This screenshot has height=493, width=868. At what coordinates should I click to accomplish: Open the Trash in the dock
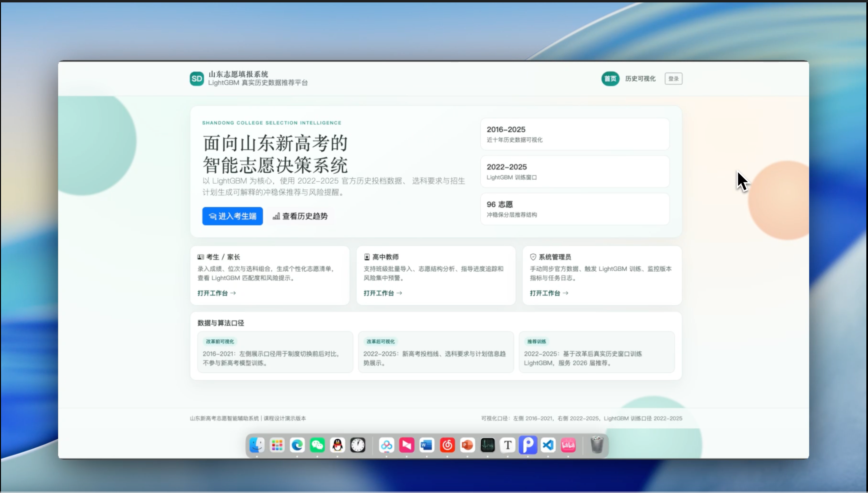click(x=597, y=445)
